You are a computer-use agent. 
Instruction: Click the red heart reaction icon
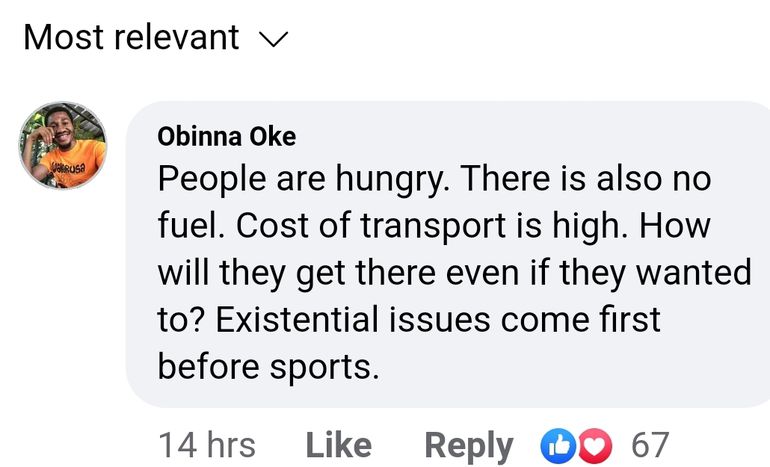click(593, 444)
